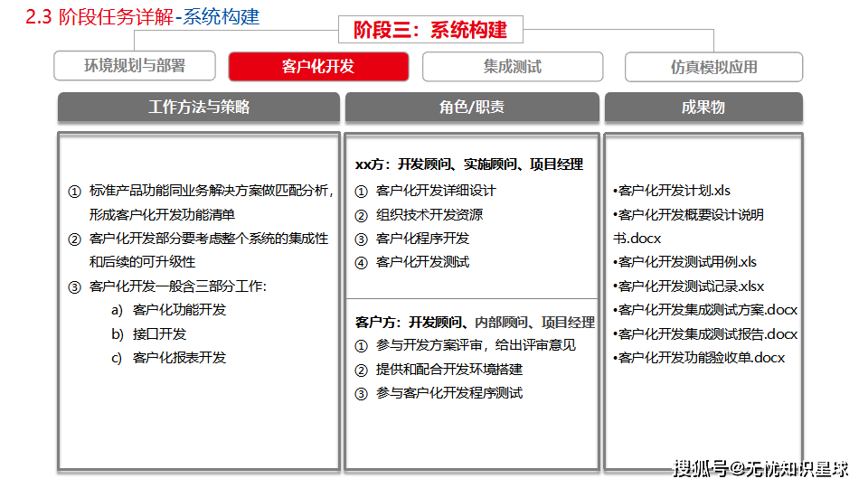
Task: Click the heading xx方：开发顾问、实施顾问、项目经理
Action: click(469, 164)
